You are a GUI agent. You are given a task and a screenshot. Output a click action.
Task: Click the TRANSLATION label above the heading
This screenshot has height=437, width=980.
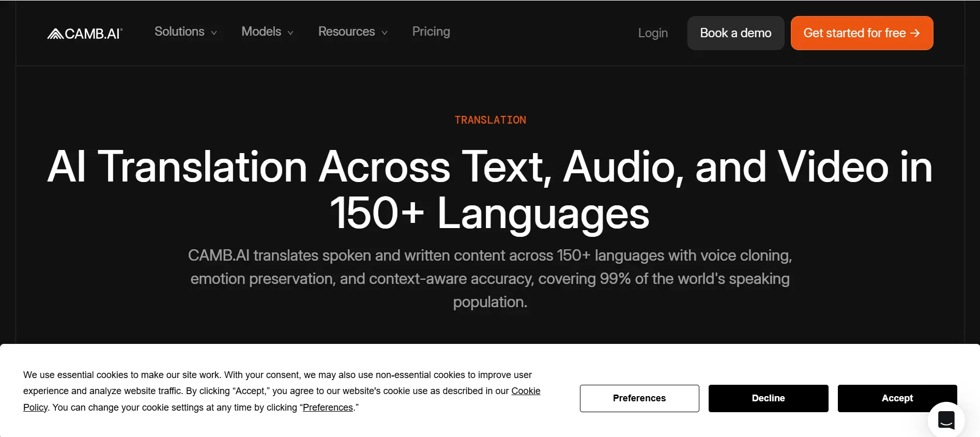(490, 120)
